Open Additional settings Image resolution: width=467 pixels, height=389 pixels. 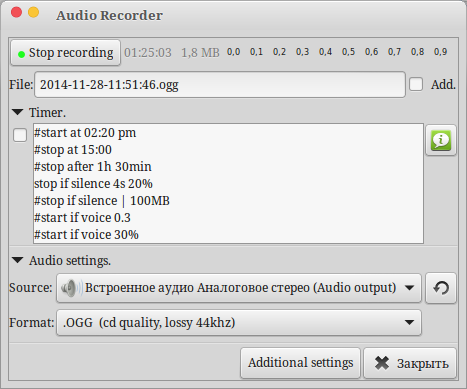(300, 363)
